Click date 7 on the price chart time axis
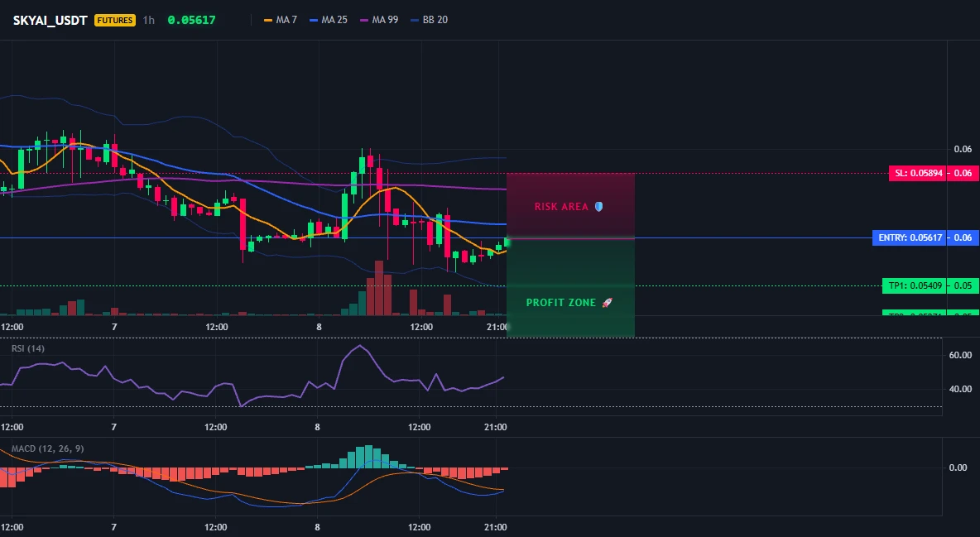The height and width of the screenshot is (537, 980). coord(114,327)
